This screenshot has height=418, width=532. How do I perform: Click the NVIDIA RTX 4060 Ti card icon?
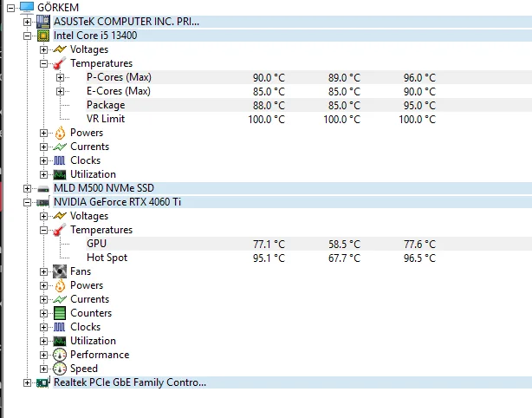(42, 202)
